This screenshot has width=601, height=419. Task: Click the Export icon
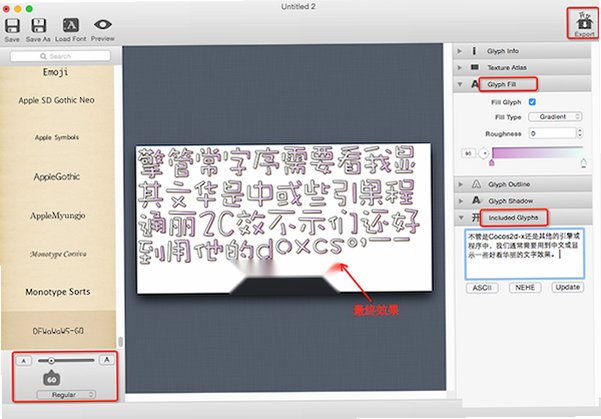pyautogui.click(x=585, y=22)
